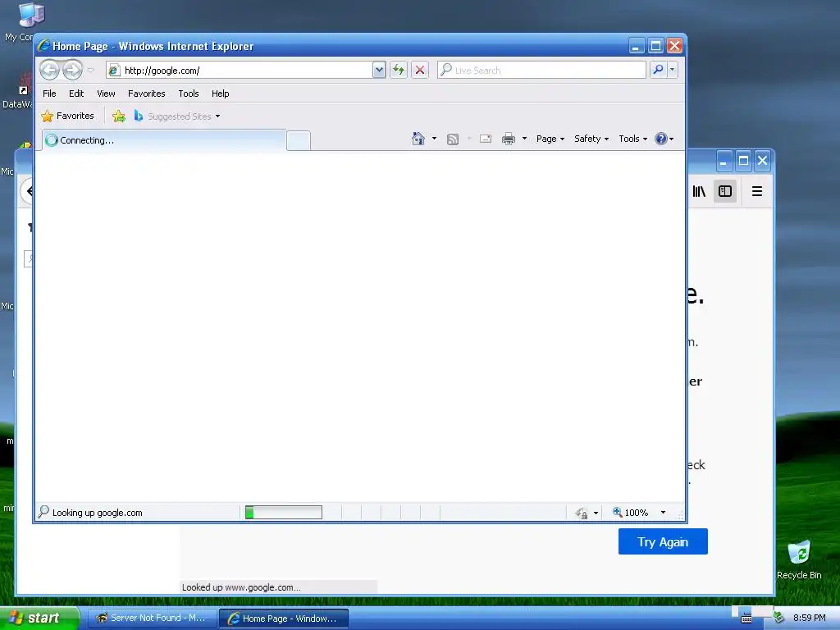
Task: Open the recent pages dropdown arrow
Action: point(90,70)
